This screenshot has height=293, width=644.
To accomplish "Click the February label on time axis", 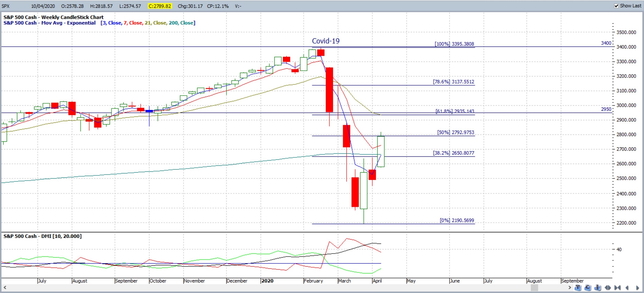I will pos(313,281).
